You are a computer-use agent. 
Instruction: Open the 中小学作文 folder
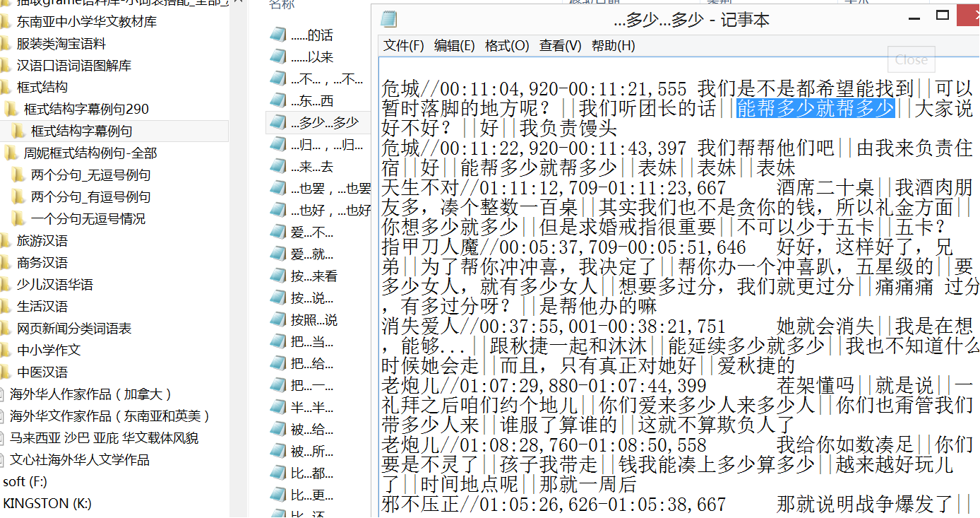(x=49, y=351)
